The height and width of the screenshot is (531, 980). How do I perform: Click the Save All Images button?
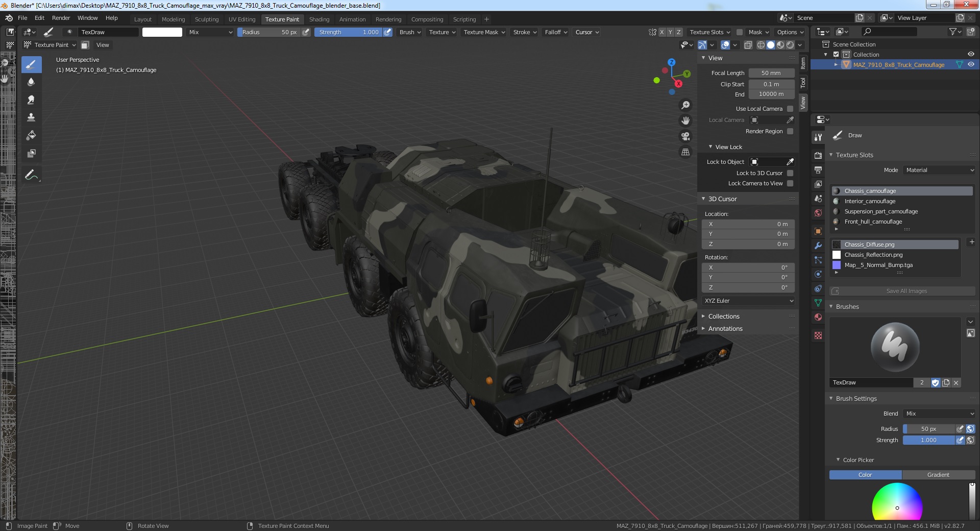point(902,291)
